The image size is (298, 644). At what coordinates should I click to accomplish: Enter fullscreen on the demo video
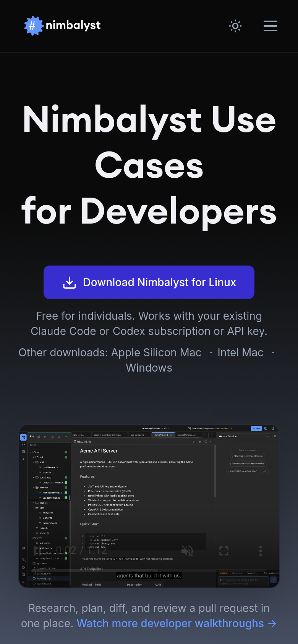click(224, 551)
